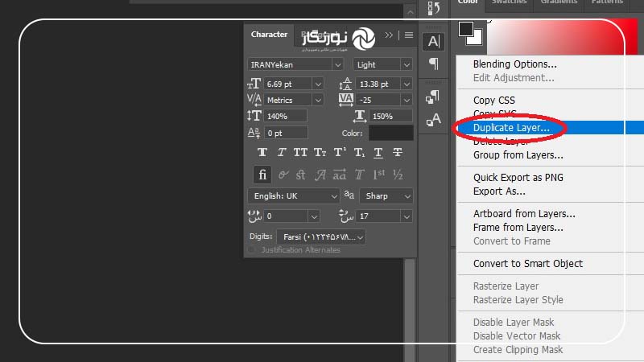
Task: Open Character panel flyout menu
Action: [409, 35]
